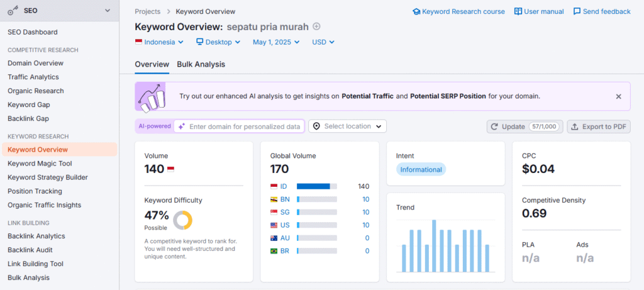The height and width of the screenshot is (290, 644).
Task: Go to Projects in the breadcrumb
Action: (147, 11)
